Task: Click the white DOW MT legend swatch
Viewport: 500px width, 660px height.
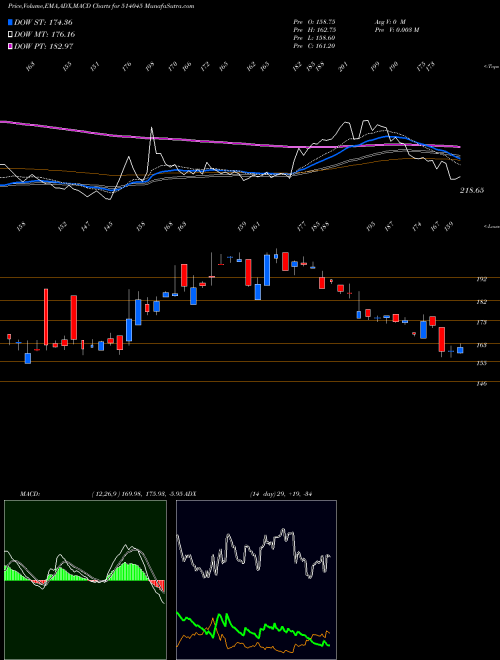Action: [11, 34]
